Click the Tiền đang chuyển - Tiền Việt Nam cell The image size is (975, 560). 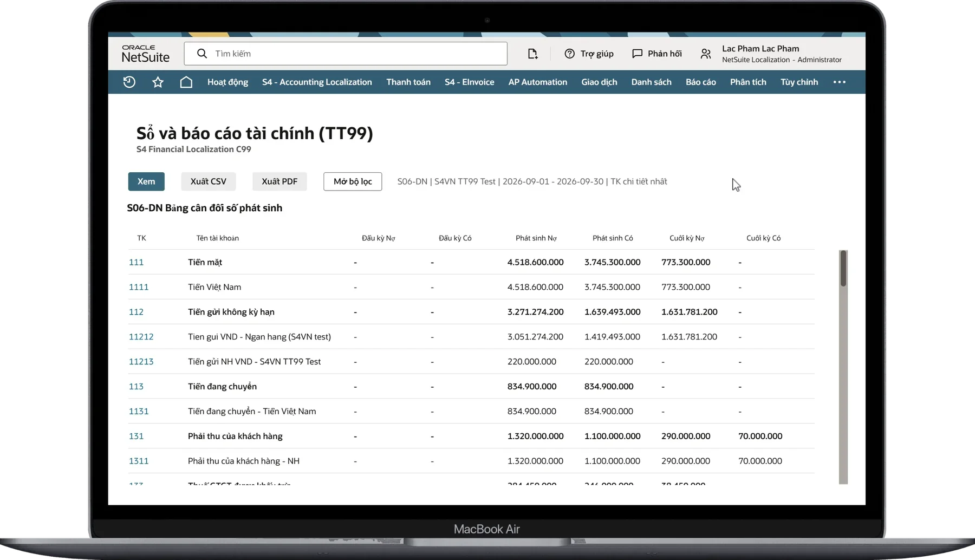(x=252, y=412)
